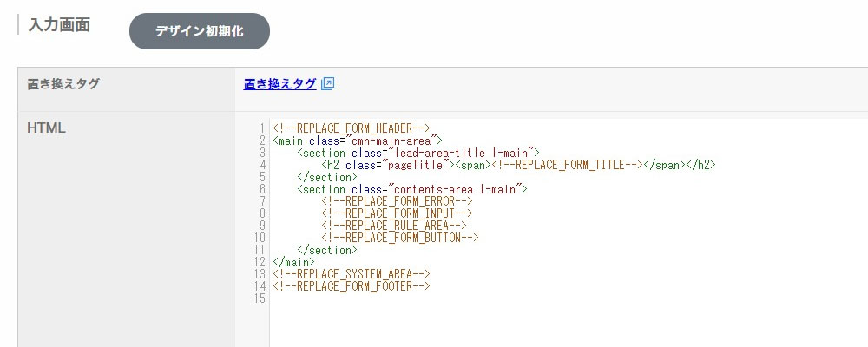Place cursor on the REPLACE_FORM_FOOTER line

coord(351,286)
